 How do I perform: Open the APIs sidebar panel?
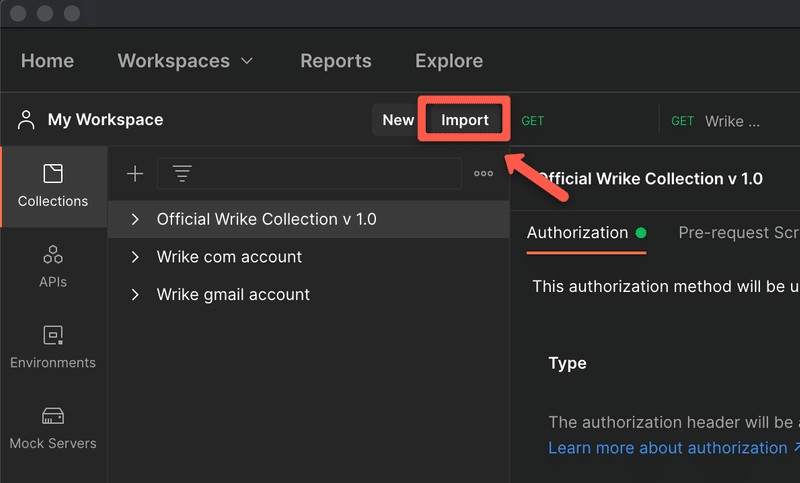point(53,266)
